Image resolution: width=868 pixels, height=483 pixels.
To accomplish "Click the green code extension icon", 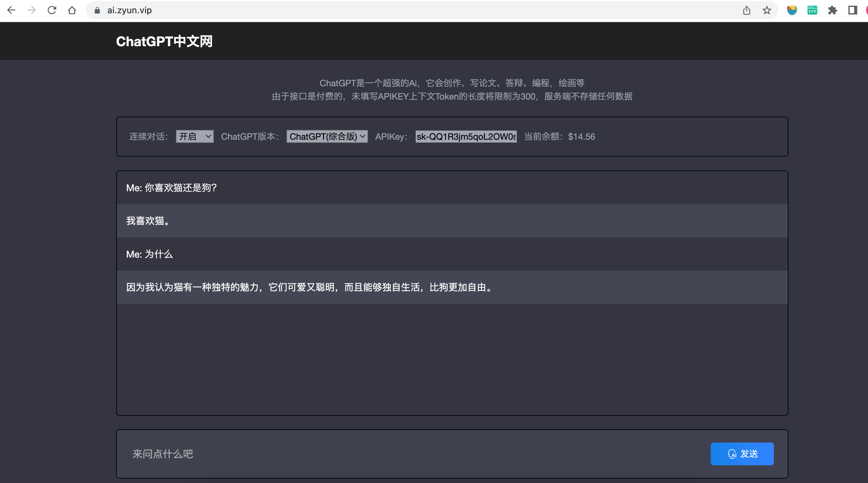I will [x=812, y=10].
